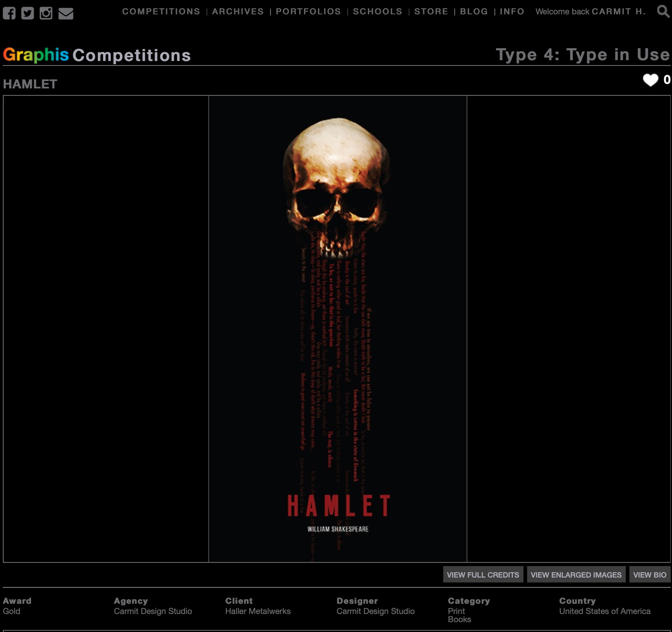
Task: Like the Hamlet entry with heart icon
Action: coord(650,79)
